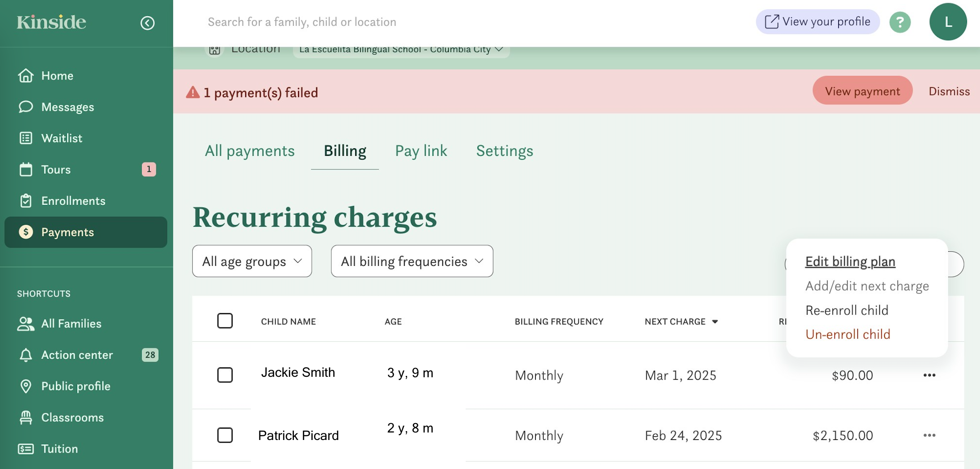Select the Patrick Picard row checkbox

(x=225, y=435)
